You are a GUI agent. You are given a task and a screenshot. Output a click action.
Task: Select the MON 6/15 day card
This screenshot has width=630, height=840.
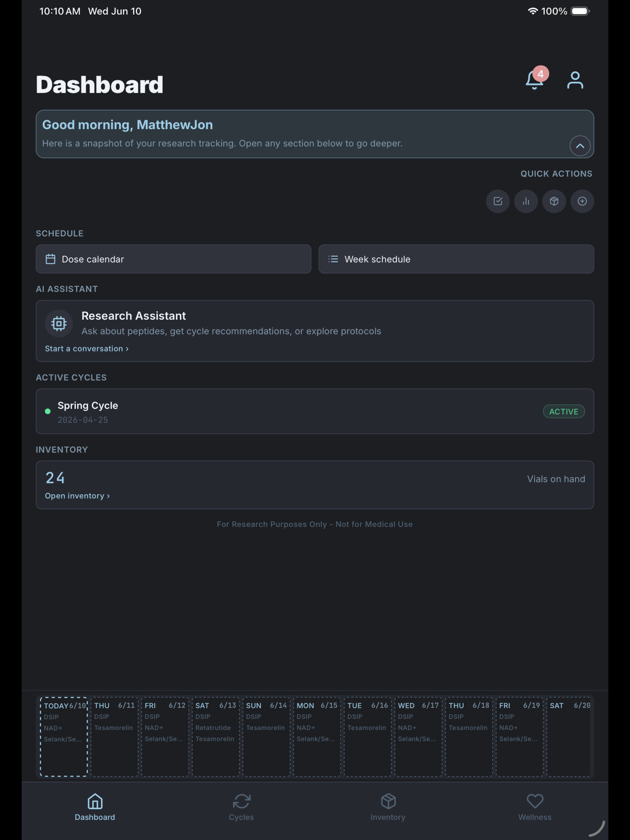click(317, 736)
